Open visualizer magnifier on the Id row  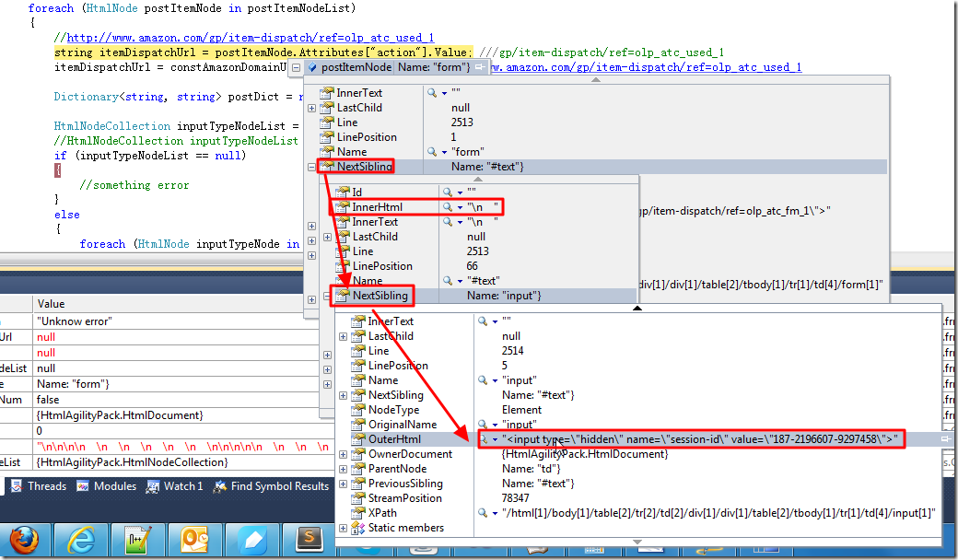(448, 192)
